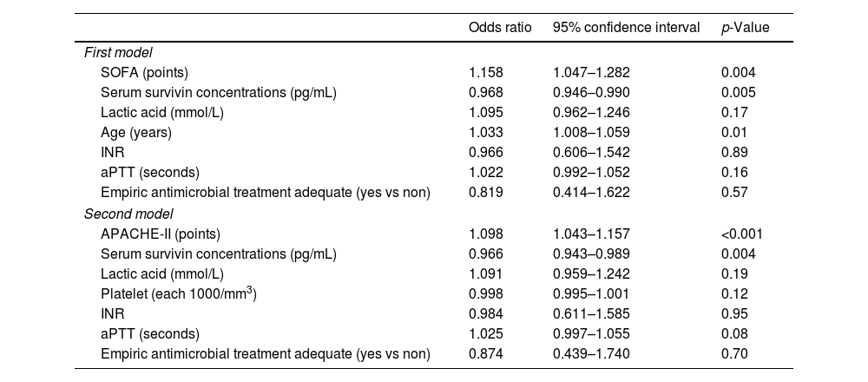Click the SOFA odds ratio value 1.158
Image resolution: width=868 pixels, height=382 pixels.
tap(485, 72)
